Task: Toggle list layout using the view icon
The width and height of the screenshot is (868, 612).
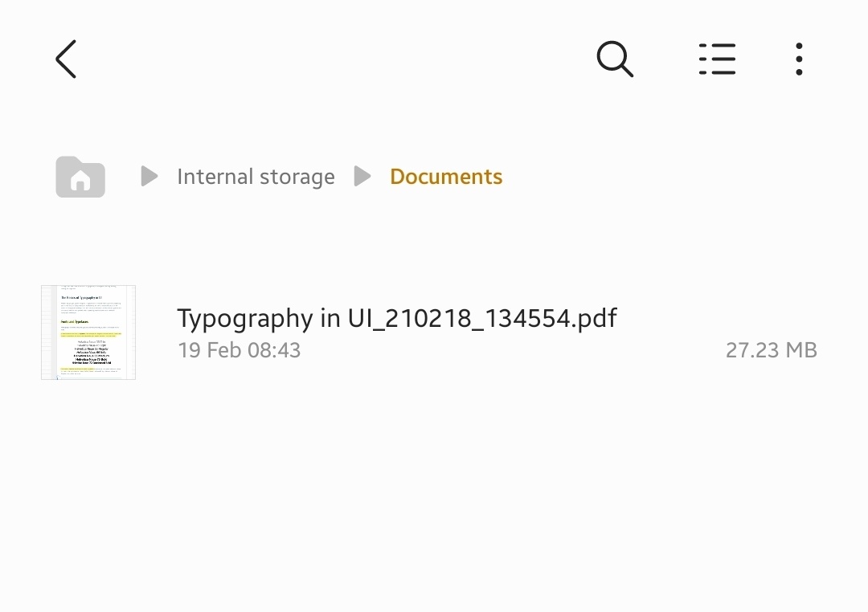Action: pyautogui.click(x=717, y=59)
